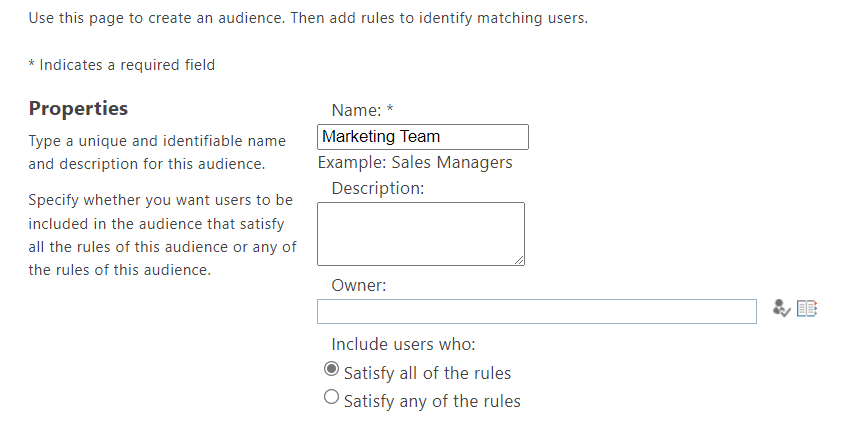Image resolution: width=851 pixels, height=426 pixels.
Task: Click the 'Description:' label
Action: [378, 188]
